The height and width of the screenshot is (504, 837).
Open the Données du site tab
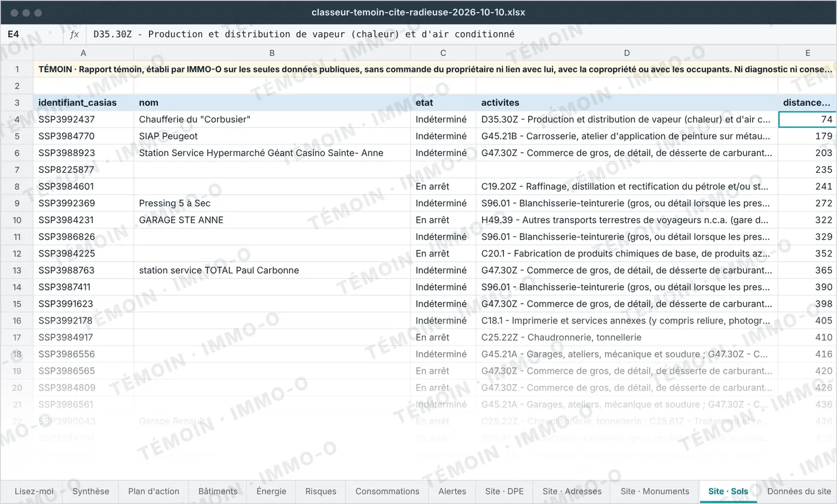pyautogui.click(x=799, y=491)
